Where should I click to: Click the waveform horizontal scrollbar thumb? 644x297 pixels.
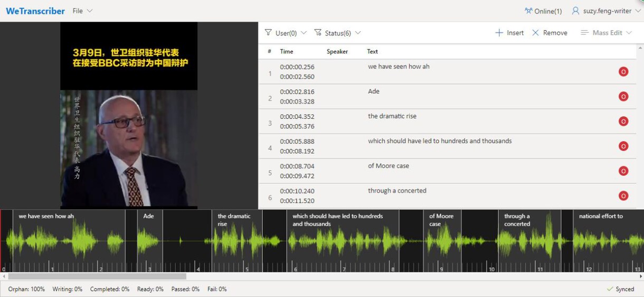tap(97, 276)
